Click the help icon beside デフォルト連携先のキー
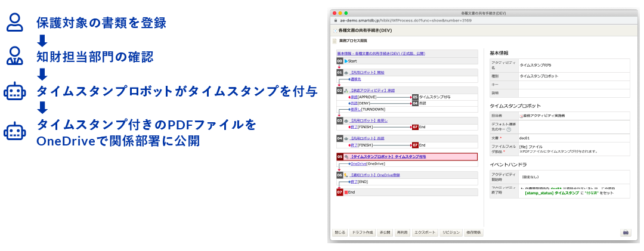Image resolution: width=644 pixels, height=251 pixels. pyautogui.click(x=509, y=129)
